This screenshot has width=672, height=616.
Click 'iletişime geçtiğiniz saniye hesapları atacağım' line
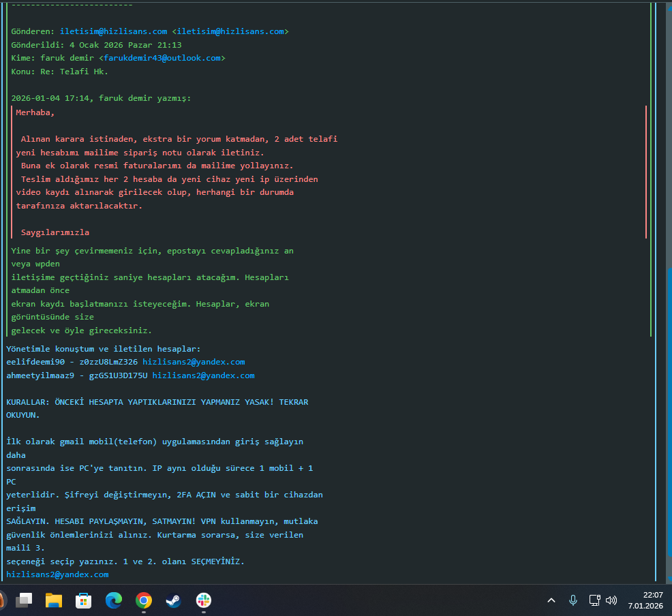click(150, 277)
